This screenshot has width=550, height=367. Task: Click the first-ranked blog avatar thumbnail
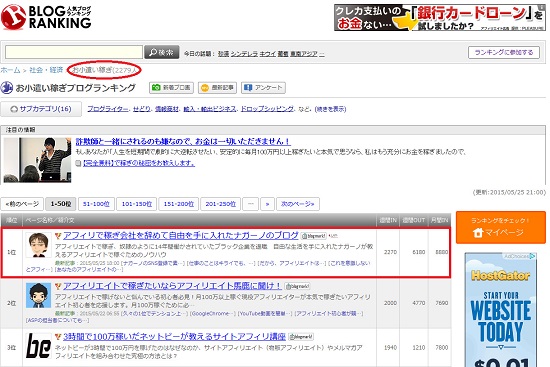tap(38, 245)
